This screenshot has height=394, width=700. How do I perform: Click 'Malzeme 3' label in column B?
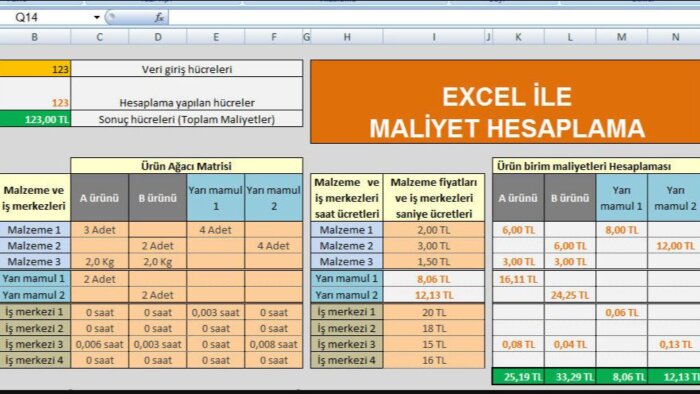[35, 261]
